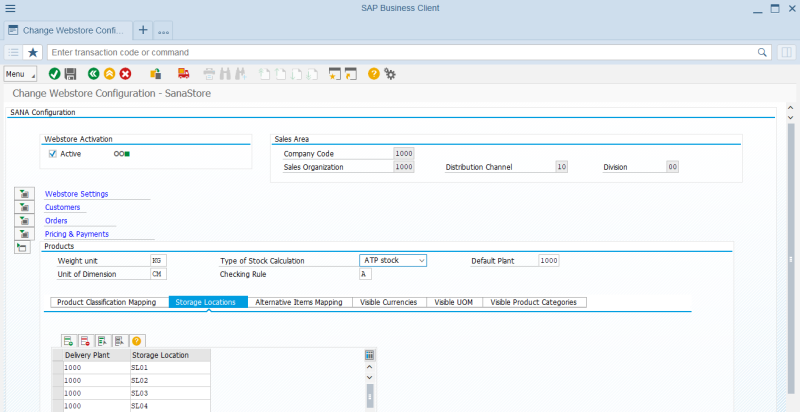The height and width of the screenshot is (412, 800).
Task: Click the table vertical scrollbar handle
Action: point(370,397)
